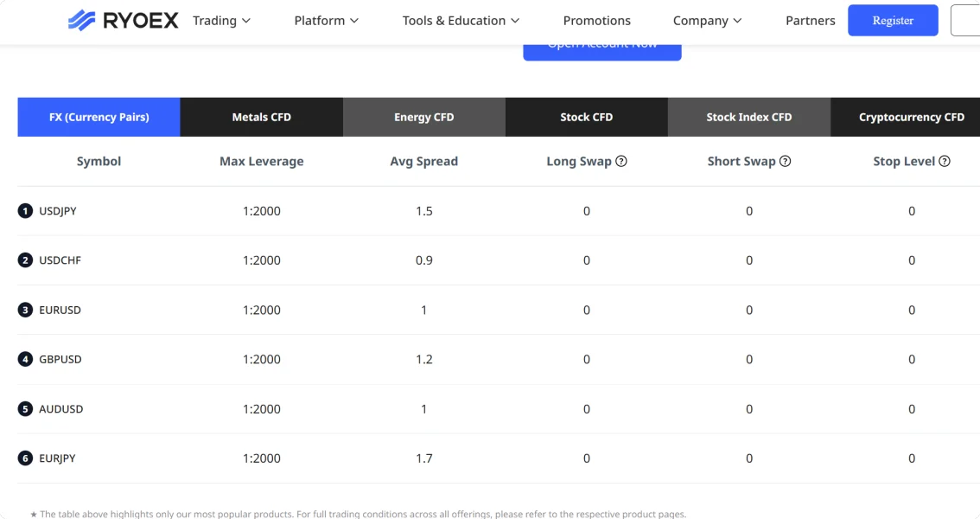Viewport: 980px width, 519px height.
Task: Click the footnote about popular products
Action: point(358,514)
